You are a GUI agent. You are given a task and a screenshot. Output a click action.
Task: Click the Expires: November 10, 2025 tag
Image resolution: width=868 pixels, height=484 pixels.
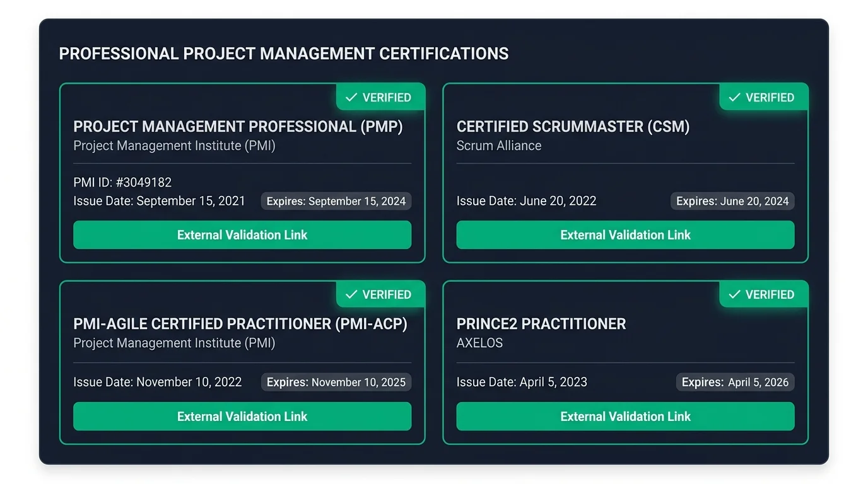point(336,383)
